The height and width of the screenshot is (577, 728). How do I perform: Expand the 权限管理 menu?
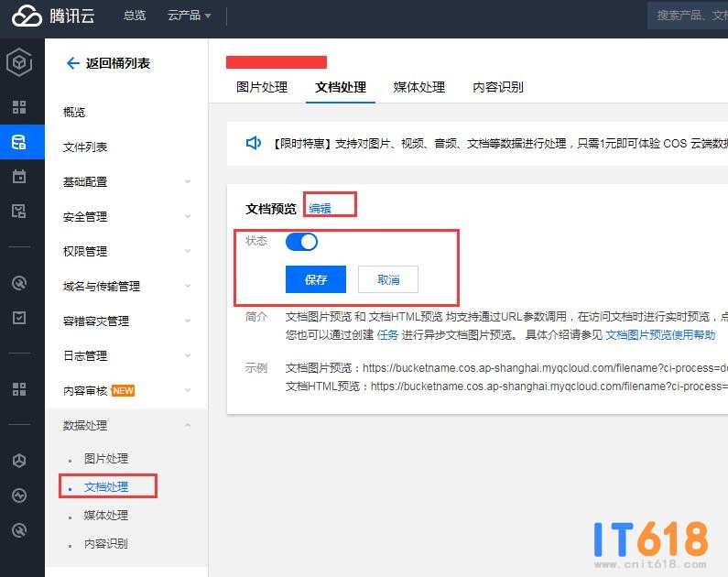click(x=126, y=251)
